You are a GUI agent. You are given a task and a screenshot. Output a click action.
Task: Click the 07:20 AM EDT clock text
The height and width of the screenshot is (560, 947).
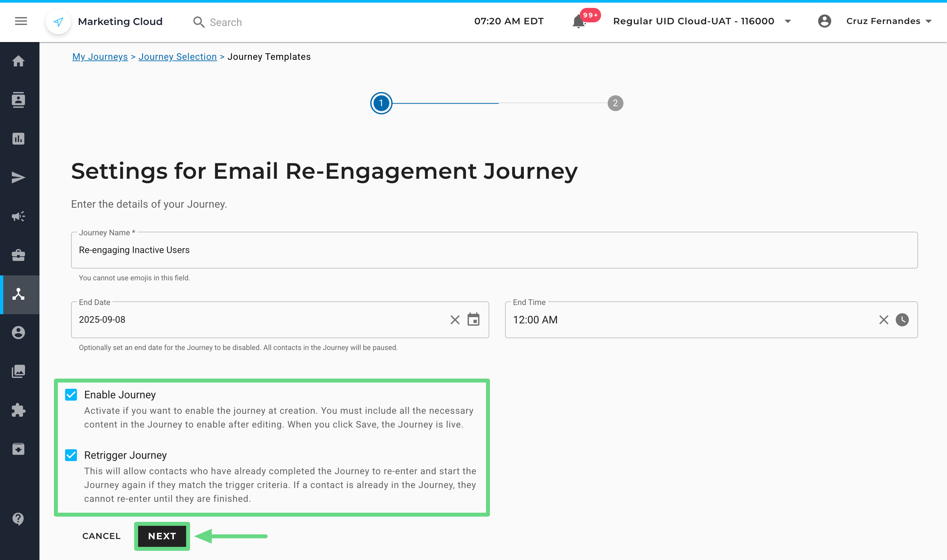tap(509, 21)
